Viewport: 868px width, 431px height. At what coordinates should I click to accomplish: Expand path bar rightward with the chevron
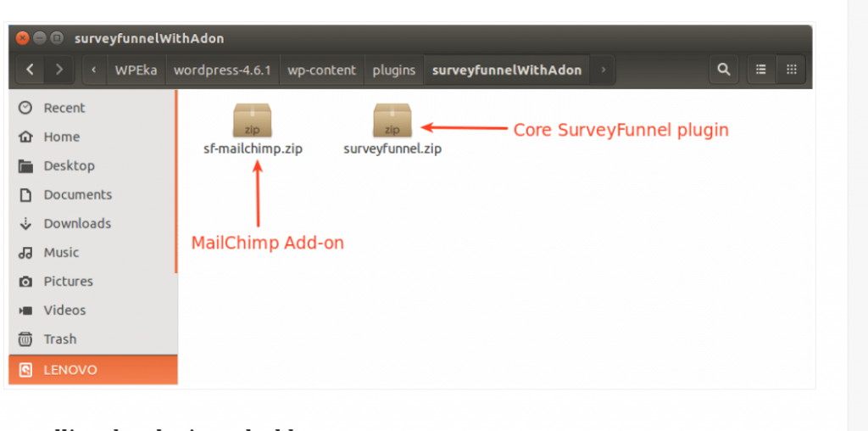(604, 70)
